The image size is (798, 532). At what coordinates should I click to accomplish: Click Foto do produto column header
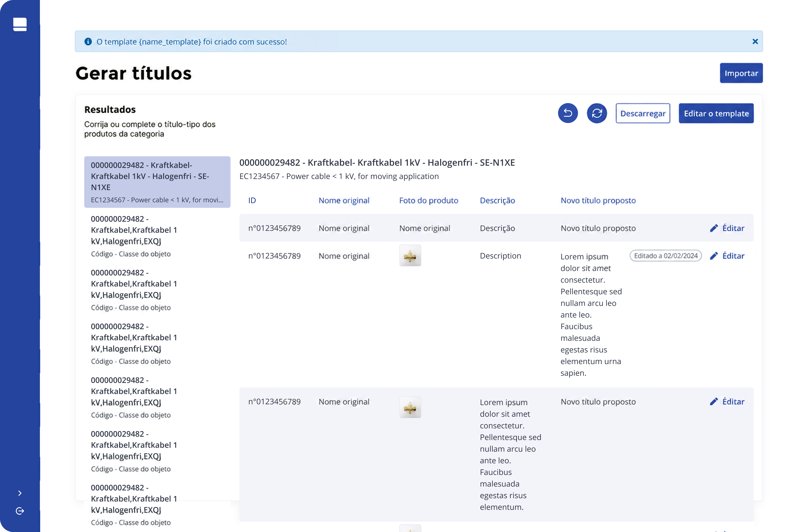pyautogui.click(x=429, y=200)
